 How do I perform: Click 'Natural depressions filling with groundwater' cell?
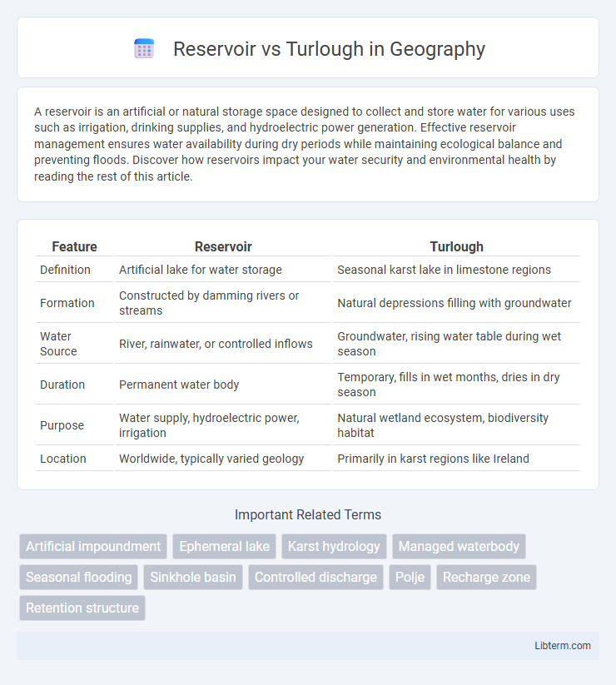click(x=456, y=303)
